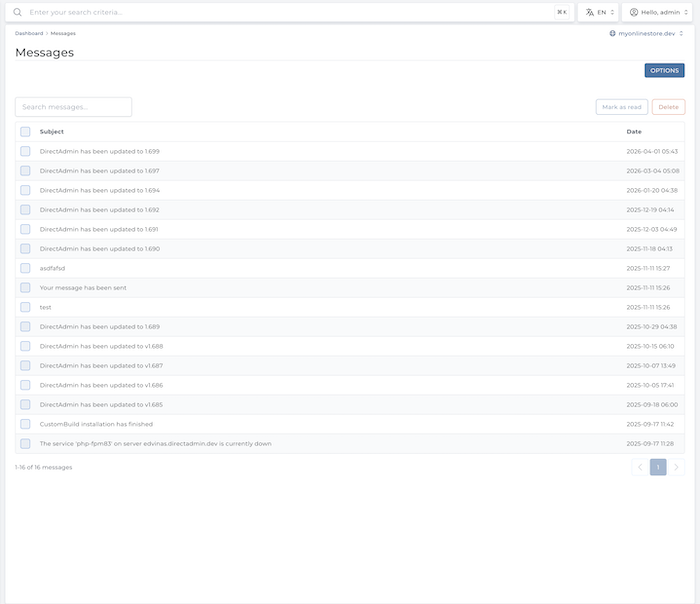Open 'DirectAdmin has been updated to v1.685'
Screen dimensions: 700x604
[x=101, y=405]
